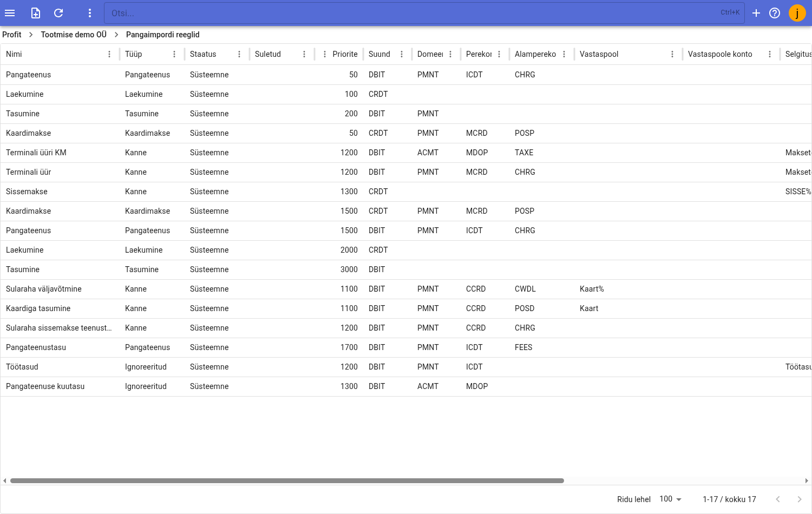Sort by Vastaspoole konto column header
The image size is (812, 514).
tap(720, 54)
